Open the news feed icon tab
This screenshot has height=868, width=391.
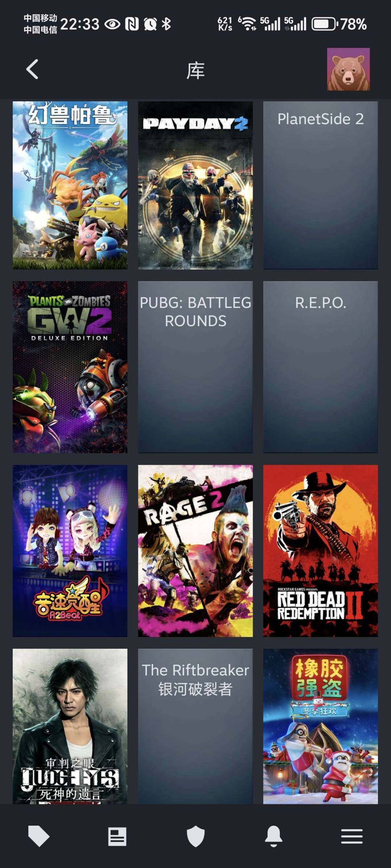click(x=117, y=837)
